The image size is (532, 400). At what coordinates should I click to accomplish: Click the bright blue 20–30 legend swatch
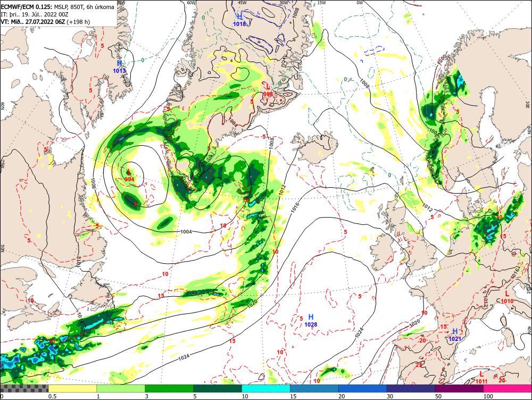(x=363, y=388)
